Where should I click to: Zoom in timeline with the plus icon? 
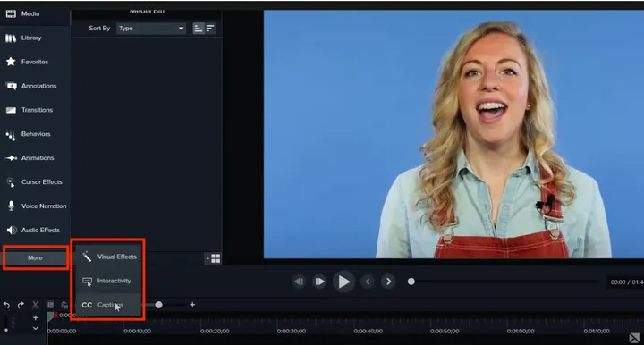tap(192, 305)
